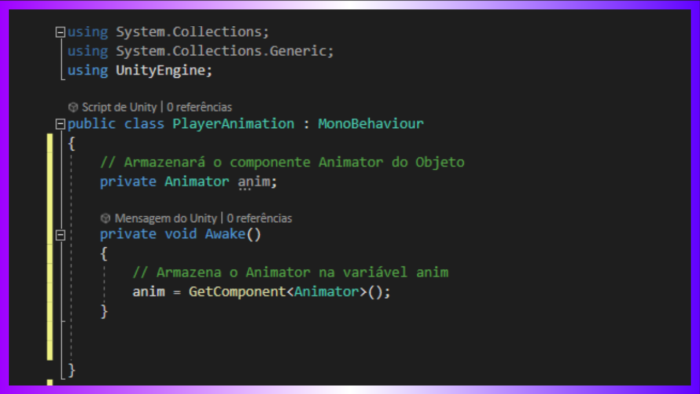This screenshot has height=394, width=700.
Task: Place cursor on underlined anim field declaration
Action: 254,182
